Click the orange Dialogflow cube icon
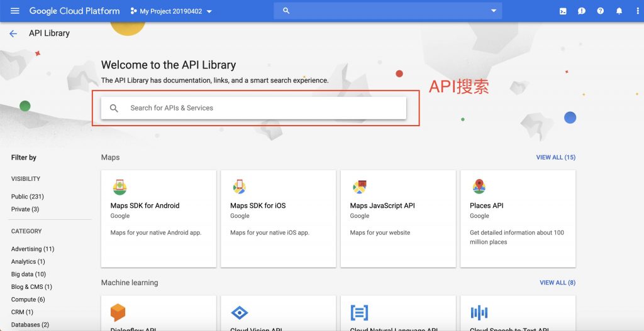Image resolution: width=644 pixels, height=331 pixels. [118, 313]
